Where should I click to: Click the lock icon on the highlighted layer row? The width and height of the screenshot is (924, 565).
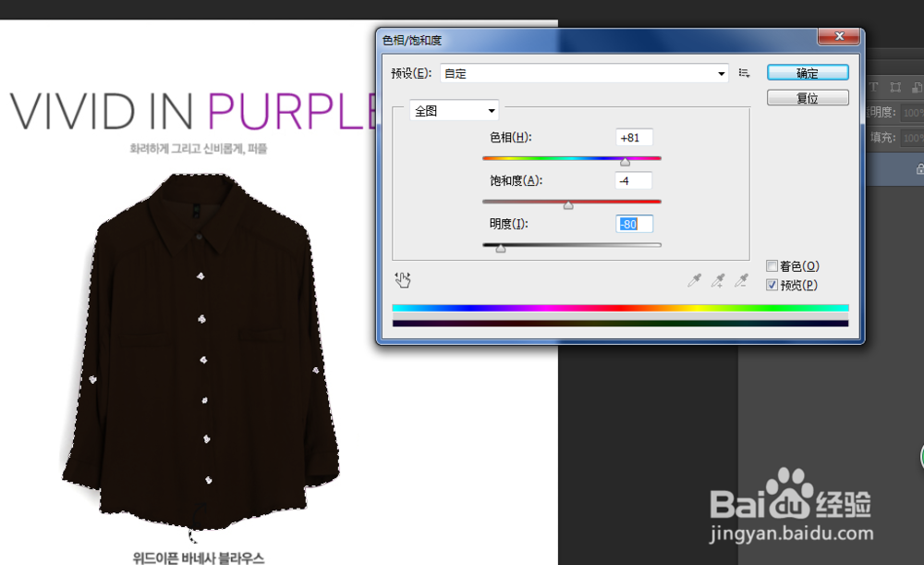(x=921, y=169)
